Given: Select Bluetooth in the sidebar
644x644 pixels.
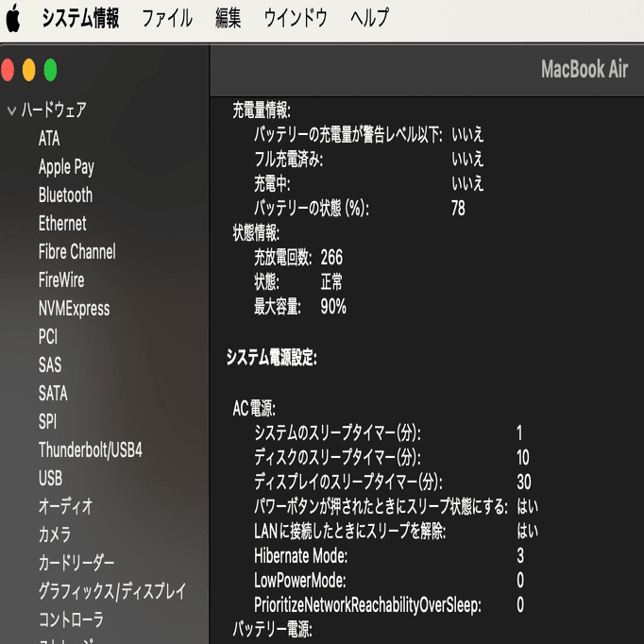Looking at the screenshot, I should tap(65, 195).
